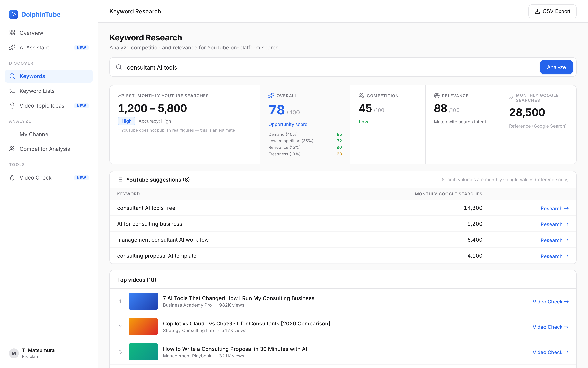Click the Monthly Google Searches column header
588x368 pixels.
(x=449, y=194)
